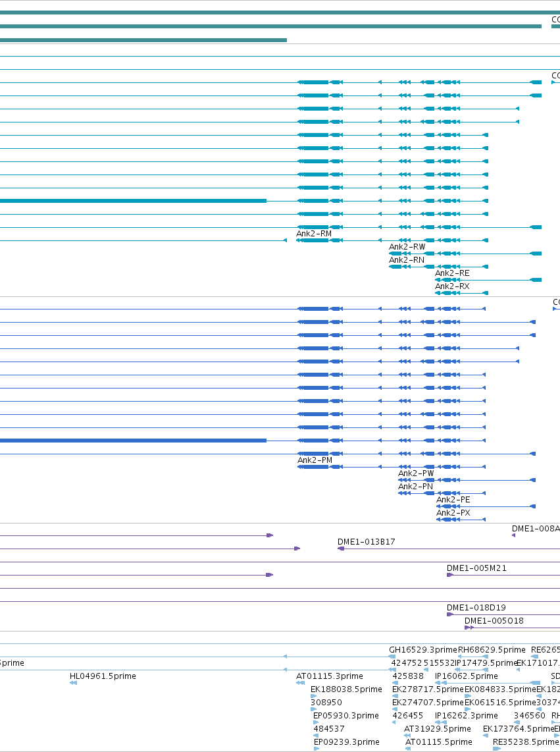
Task: Click the HL04961.5prime arrow glyph
Action: coord(73,683)
